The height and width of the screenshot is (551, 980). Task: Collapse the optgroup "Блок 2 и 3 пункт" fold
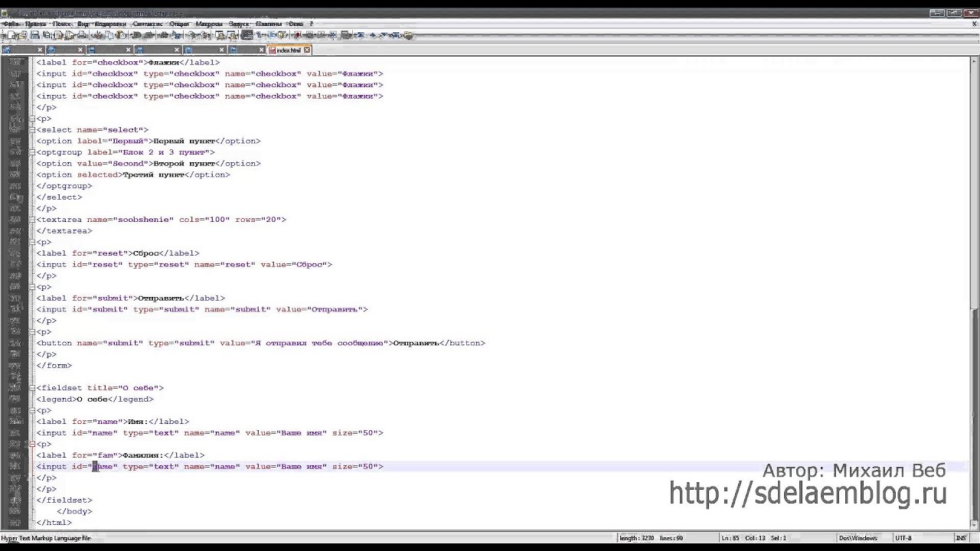(32, 152)
